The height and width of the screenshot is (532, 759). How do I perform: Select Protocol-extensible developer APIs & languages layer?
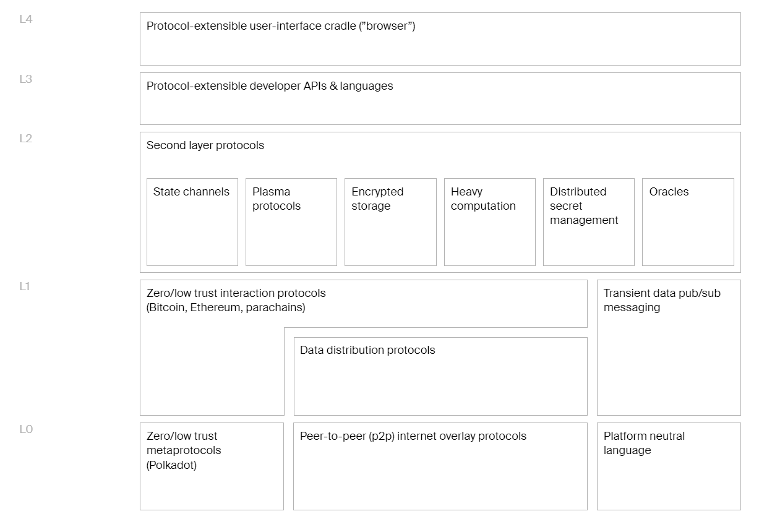point(440,98)
